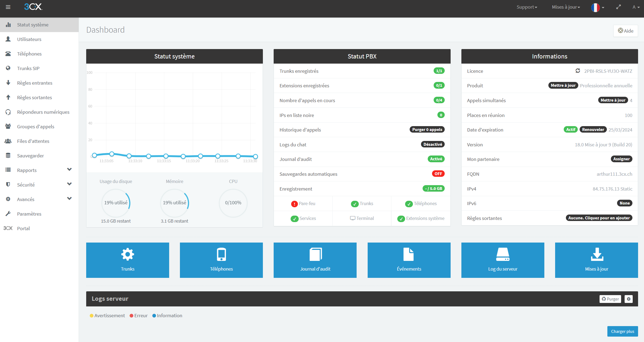Refresh the licence key icon
The image size is (644, 342).
click(x=578, y=71)
